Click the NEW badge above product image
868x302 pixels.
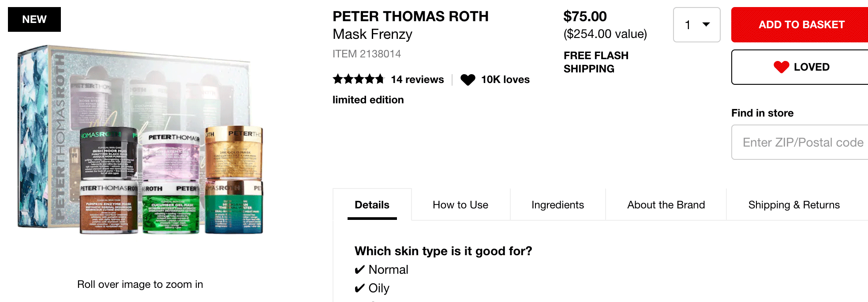(x=34, y=19)
